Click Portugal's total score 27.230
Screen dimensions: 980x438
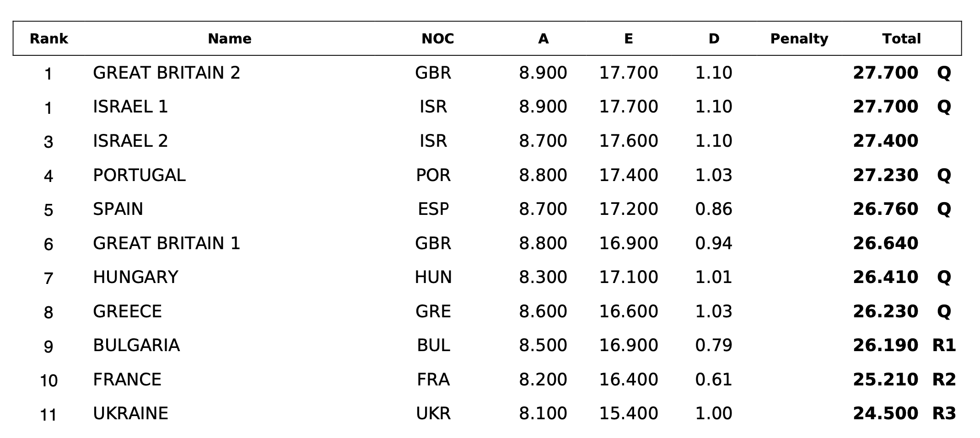[x=885, y=175]
